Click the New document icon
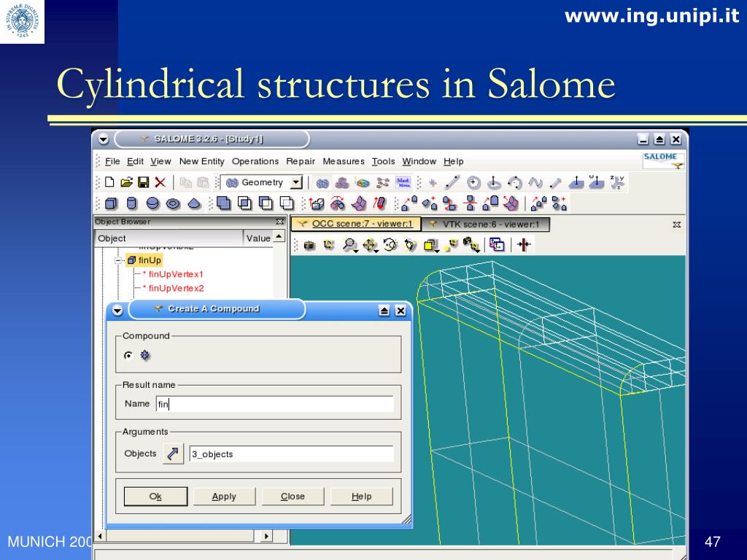 (109, 182)
